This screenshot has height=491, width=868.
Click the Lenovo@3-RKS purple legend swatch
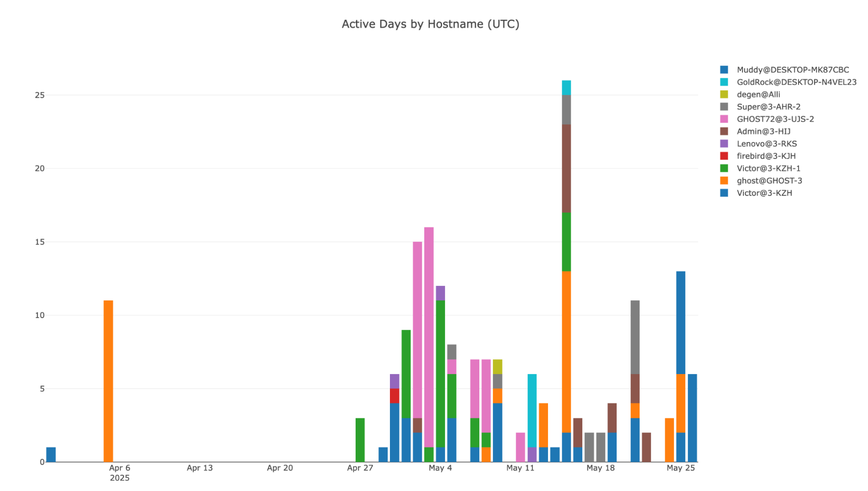724,144
